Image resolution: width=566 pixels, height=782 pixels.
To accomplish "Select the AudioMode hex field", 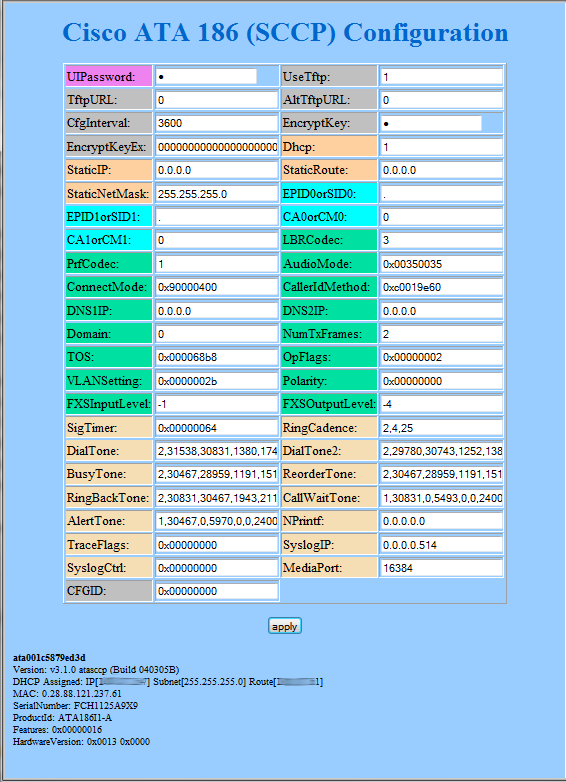I will [x=441, y=264].
